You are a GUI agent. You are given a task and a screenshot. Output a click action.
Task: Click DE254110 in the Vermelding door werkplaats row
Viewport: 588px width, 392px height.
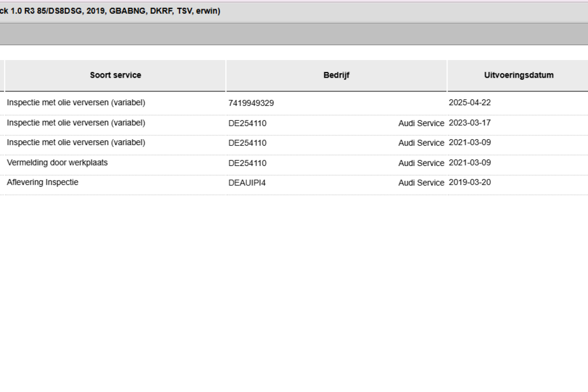pyautogui.click(x=247, y=163)
